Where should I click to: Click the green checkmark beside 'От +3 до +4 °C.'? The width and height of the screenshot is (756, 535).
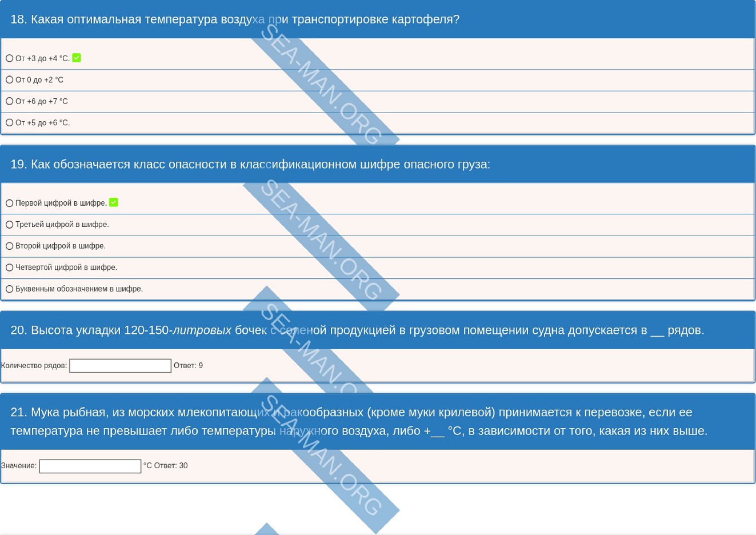[77, 58]
